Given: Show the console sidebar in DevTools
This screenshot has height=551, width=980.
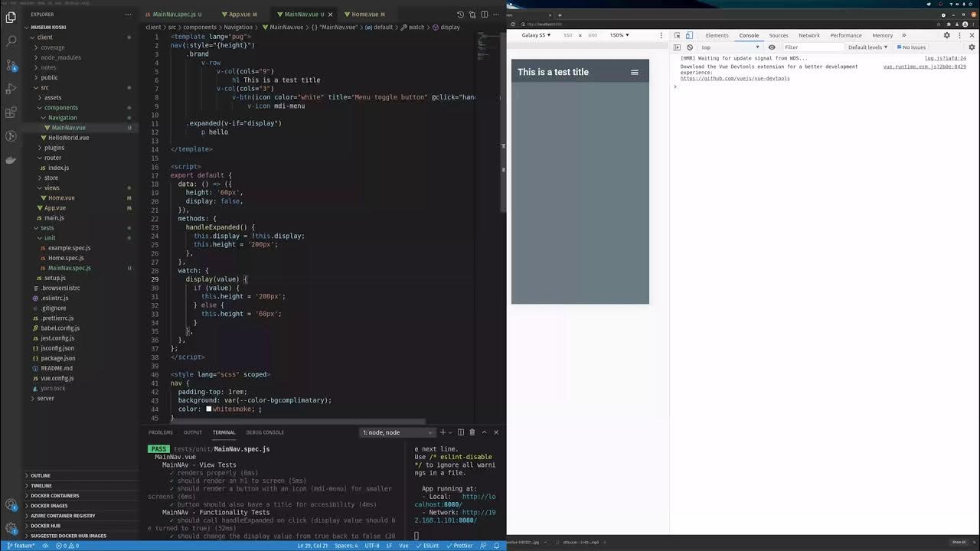Looking at the screenshot, I should pos(677,47).
